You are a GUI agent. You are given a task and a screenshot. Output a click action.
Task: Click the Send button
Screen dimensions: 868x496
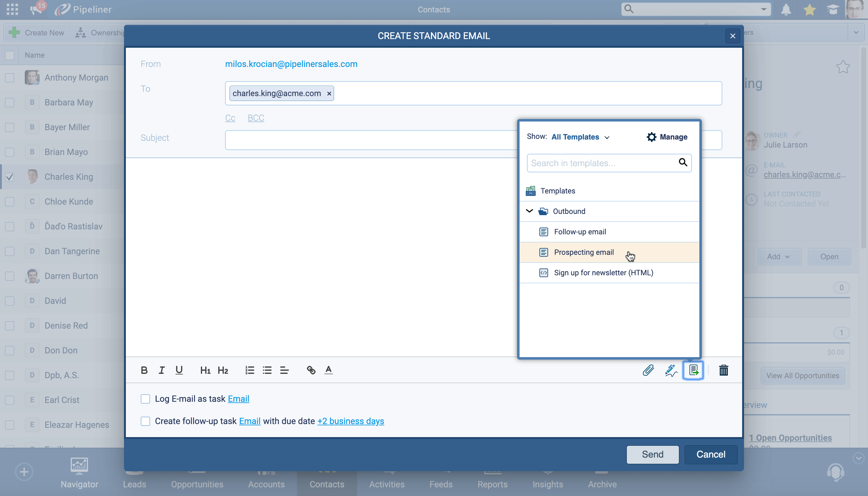pyautogui.click(x=652, y=454)
